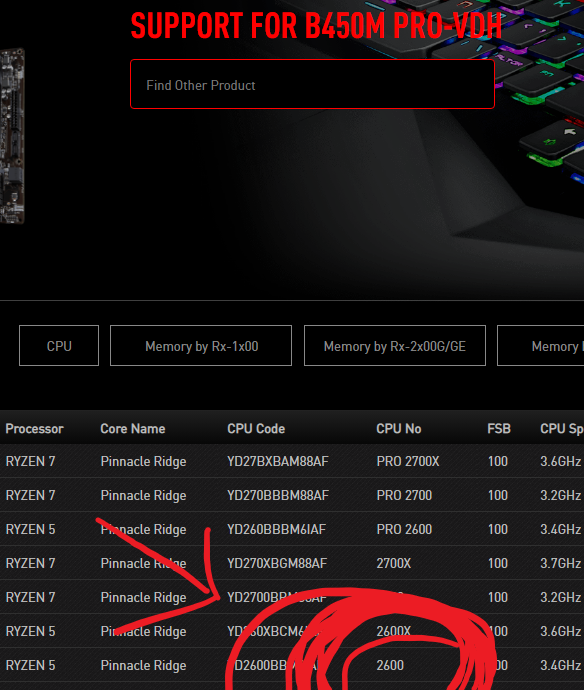Click the 2600 CPU number cell
Viewport: 584px width, 690px height.
(390, 665)
